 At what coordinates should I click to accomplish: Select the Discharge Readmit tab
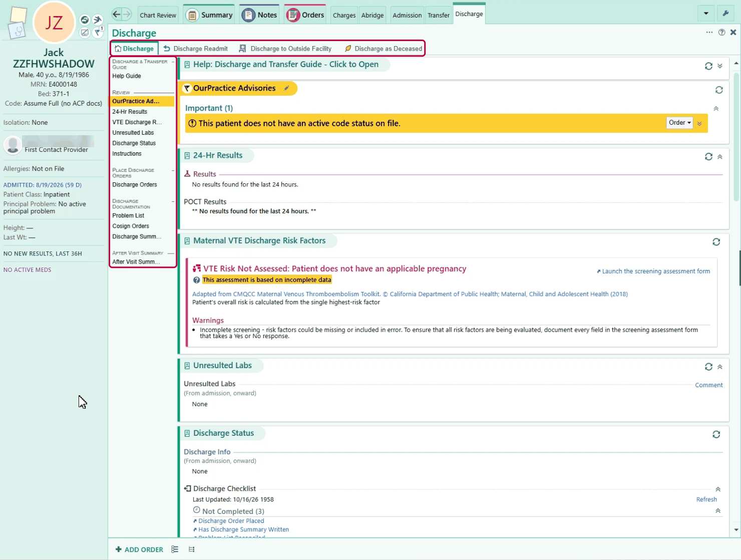(196, 49)
